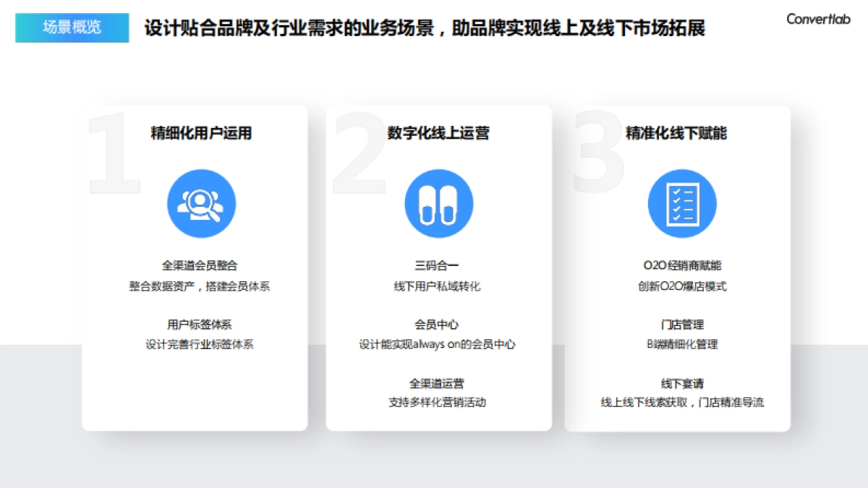This screenshot has width=868, height=488.
Task: Select the footprints icon under 数字化线上运营
Action: pos(438,203)
